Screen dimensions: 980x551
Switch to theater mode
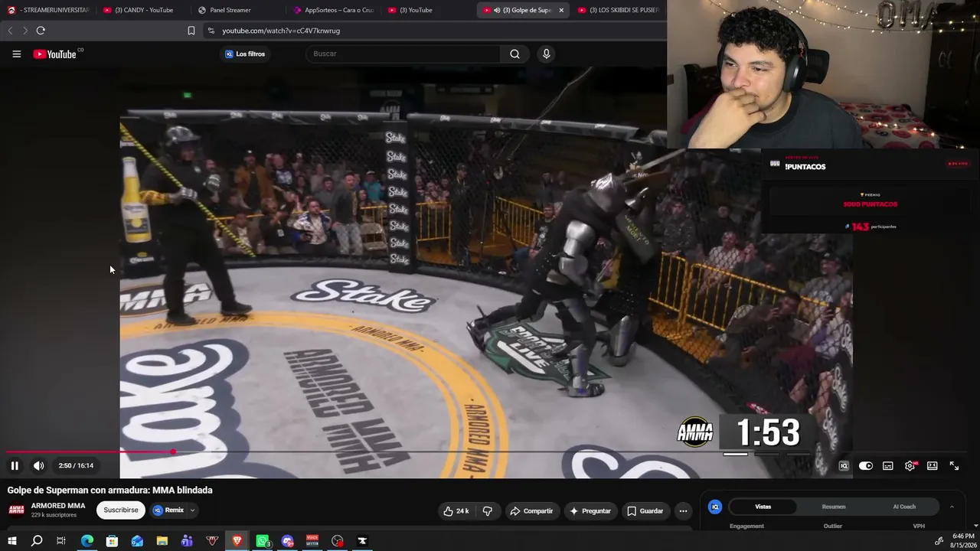[933, 466]
